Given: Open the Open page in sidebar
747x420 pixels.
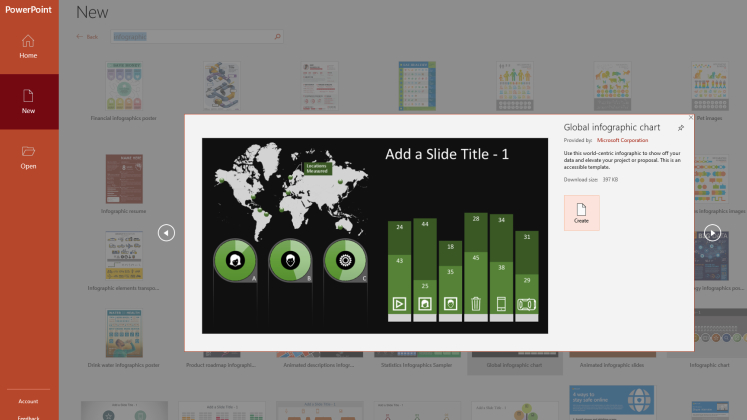Looking at the screenshot, I should [x=28, y=156].
